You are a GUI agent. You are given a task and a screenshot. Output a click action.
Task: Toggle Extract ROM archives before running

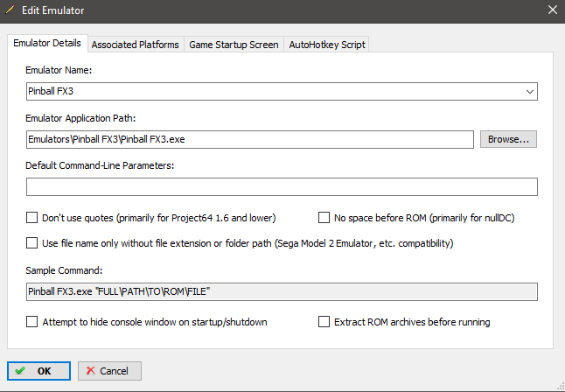[324, 322]
